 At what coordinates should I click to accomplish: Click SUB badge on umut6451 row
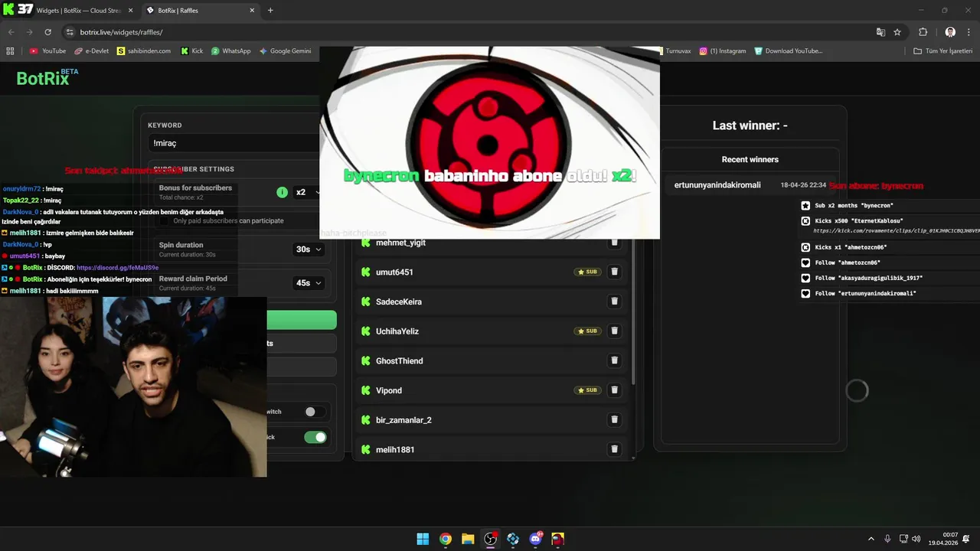588,272
